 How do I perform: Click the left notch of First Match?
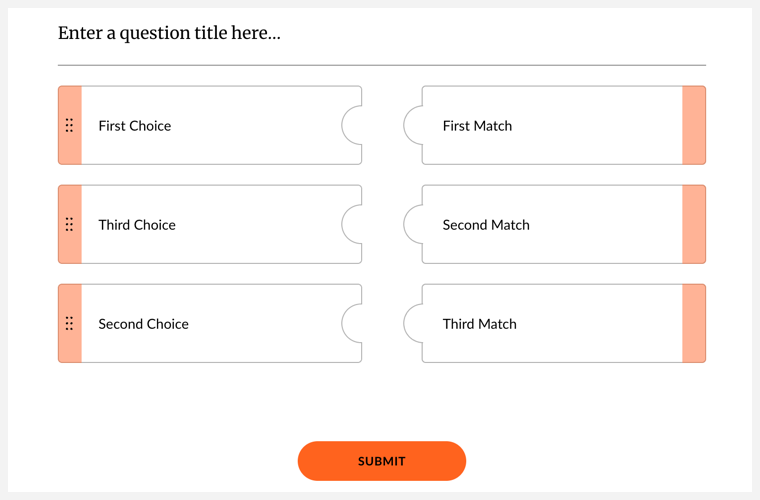(x=413, y=126)
